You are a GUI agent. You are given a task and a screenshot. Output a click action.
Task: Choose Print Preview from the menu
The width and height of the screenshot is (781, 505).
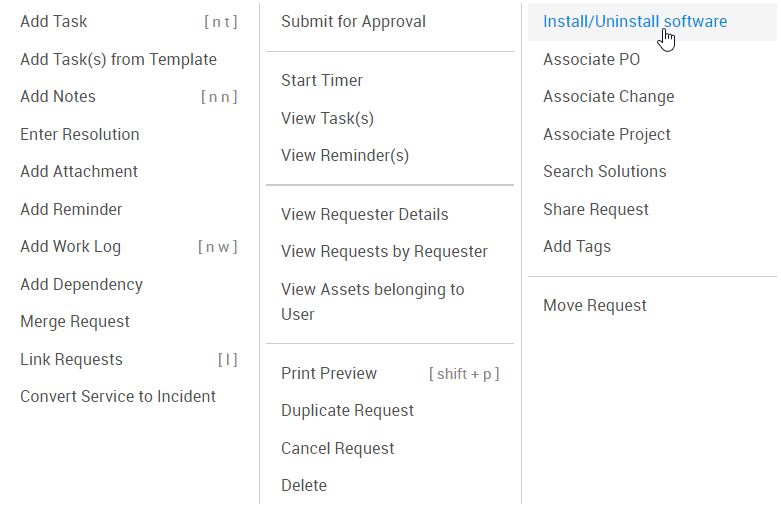(329, 373)
